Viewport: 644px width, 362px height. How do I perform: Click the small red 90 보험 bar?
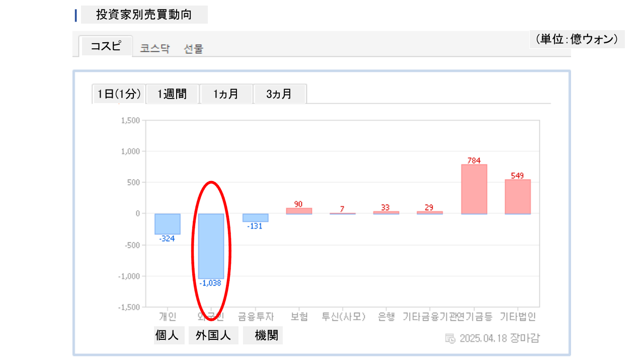[x=299, y=211]
